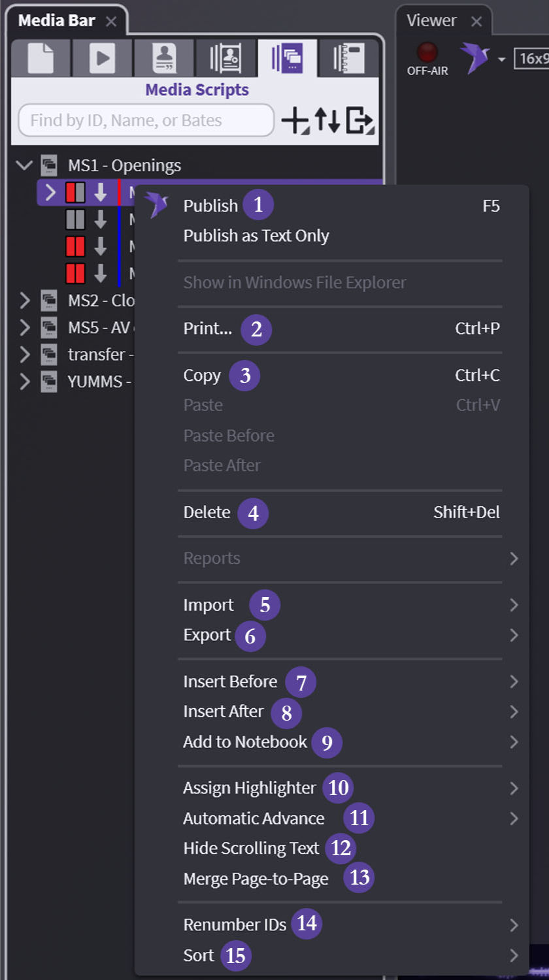Open the blank document tab icon
The image size is (549, 980).
[x=41, y=57]
